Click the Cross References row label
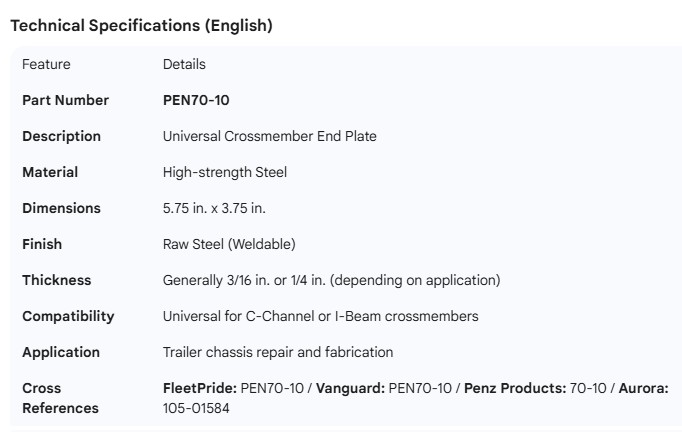This screenshot has height=432, width=682. [x=60, y=398]
